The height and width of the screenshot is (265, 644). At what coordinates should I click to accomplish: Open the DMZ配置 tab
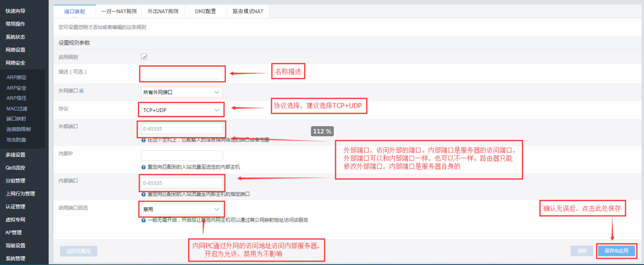[205, 11]
